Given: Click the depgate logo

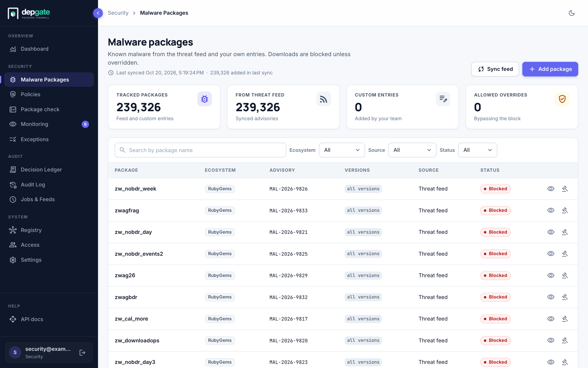Looking at the screenshot, I should (x=29, y=13).
